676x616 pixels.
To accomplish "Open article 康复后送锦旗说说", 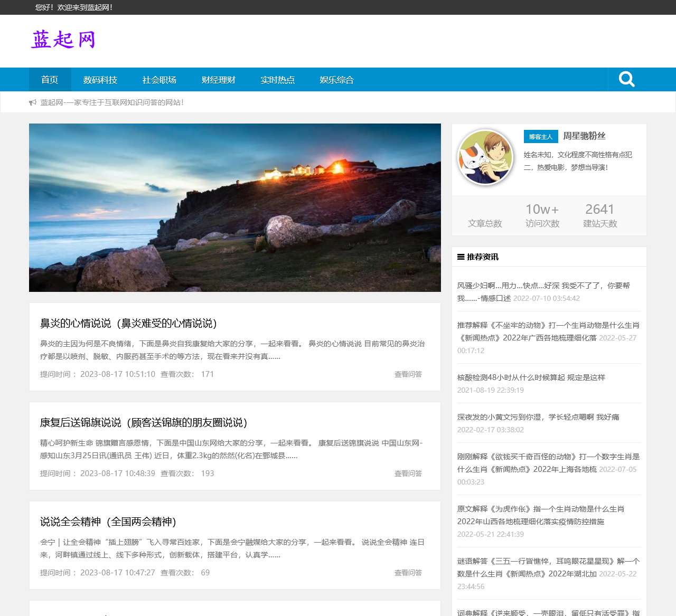I will click(x=144, y=422).
